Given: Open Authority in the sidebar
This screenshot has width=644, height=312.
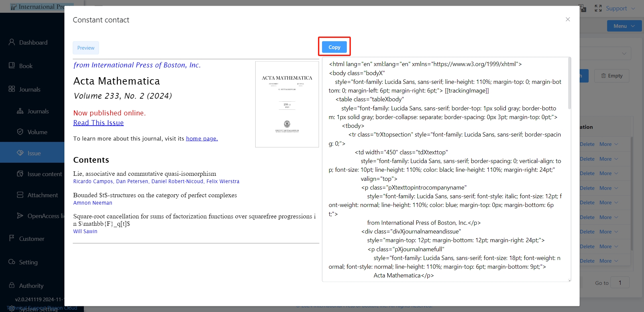Looking at the screenshot, I should click(31, 286).
